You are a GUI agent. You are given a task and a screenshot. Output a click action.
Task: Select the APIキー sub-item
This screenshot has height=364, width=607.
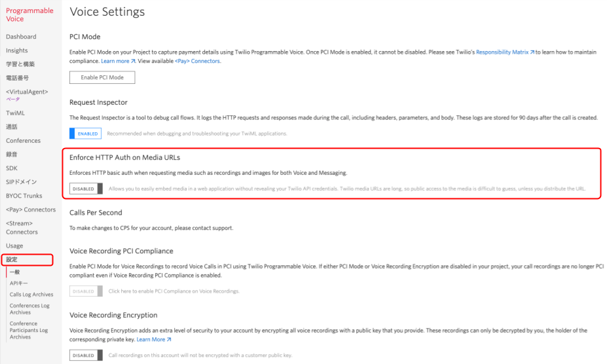(18, 283)
